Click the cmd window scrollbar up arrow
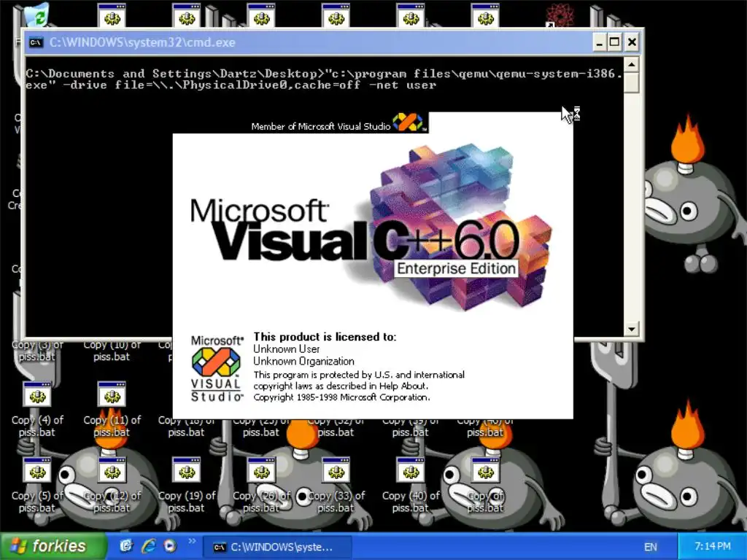The width and height of the screenshot is (747, 560). pyautogui.click(x=631, y=64)
